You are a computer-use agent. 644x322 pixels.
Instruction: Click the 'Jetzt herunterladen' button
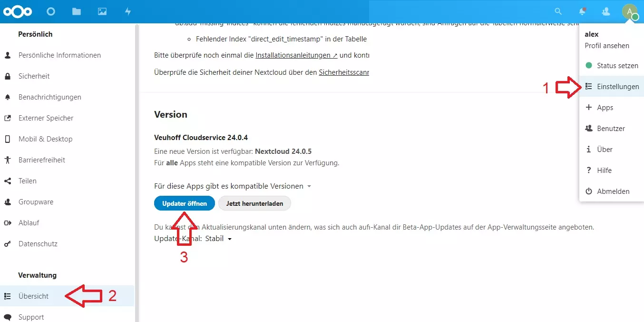(254, 203)
